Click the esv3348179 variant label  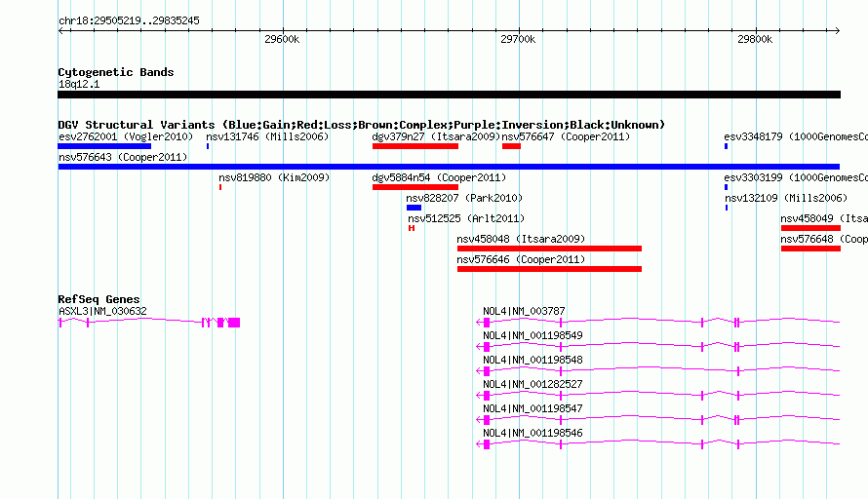pyautogui.click(x=796, y=136)
